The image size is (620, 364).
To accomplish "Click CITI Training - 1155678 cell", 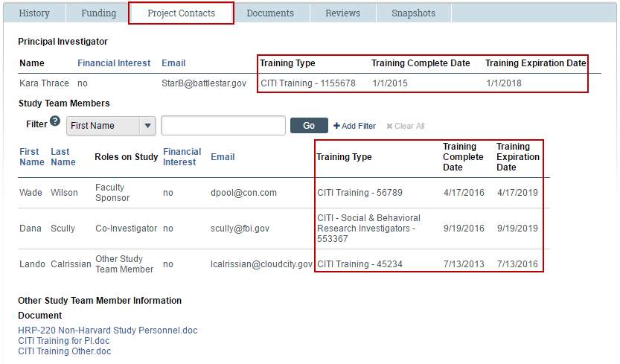I will tap(308, 83).
